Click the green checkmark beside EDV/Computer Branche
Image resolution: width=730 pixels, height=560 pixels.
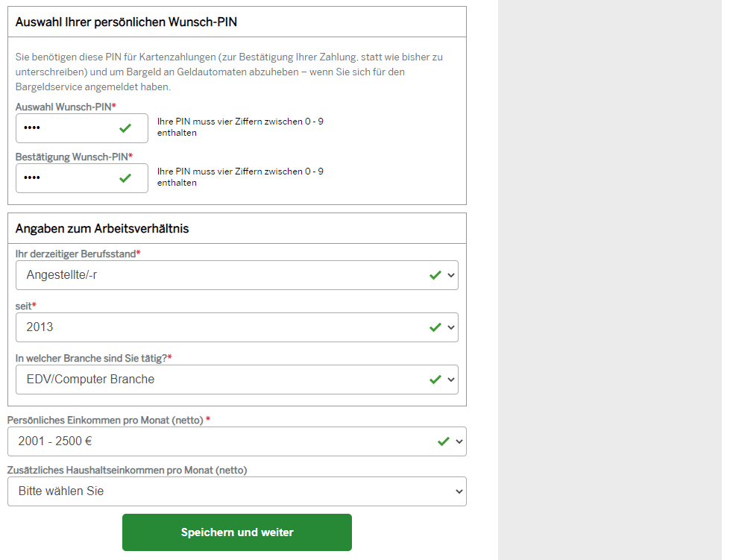[x=435, y=380]
